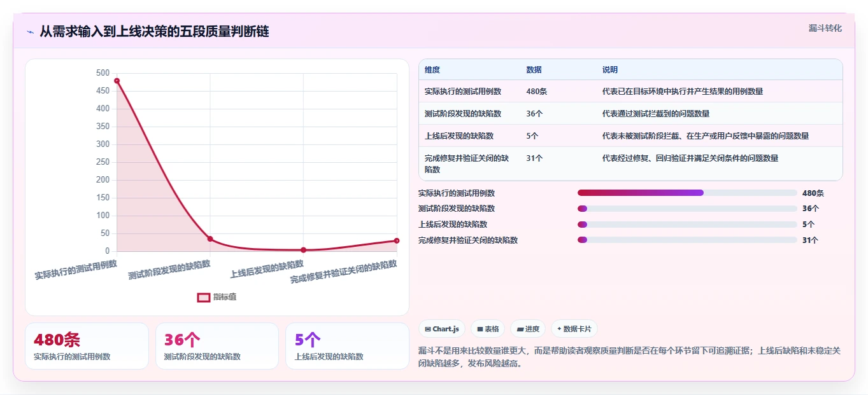Click the 维度 table column header
868x395 pixels.
tap(432, 70)
